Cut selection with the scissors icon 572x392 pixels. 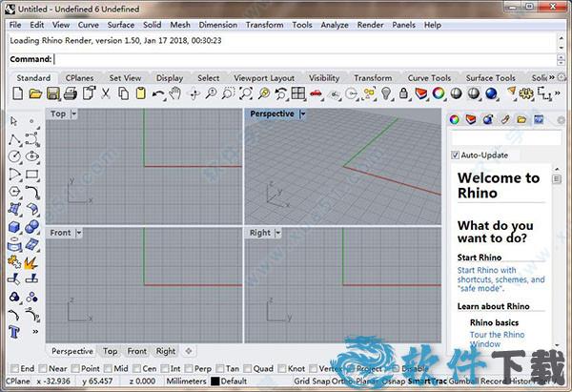click(x=106, y=93)
